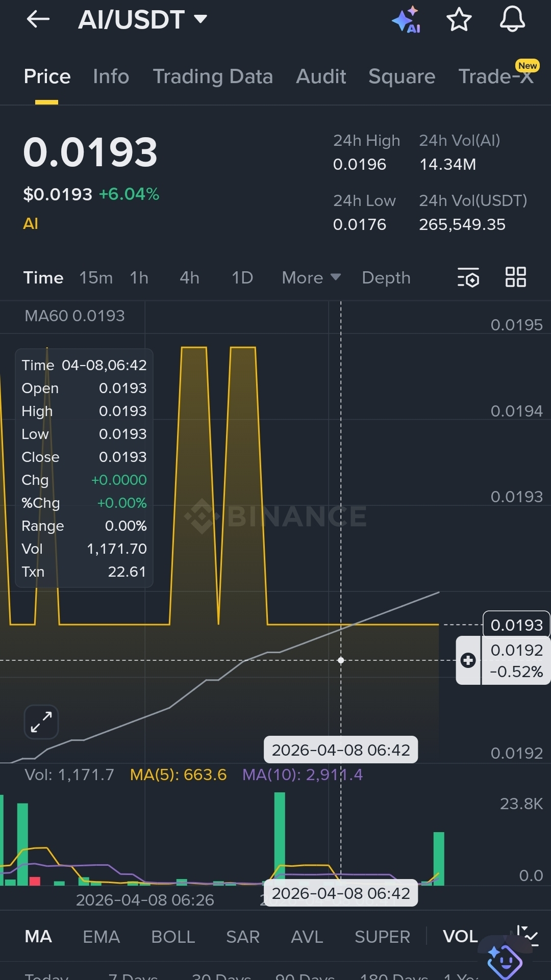Toggle BOLL indicator

click(173, 936)
